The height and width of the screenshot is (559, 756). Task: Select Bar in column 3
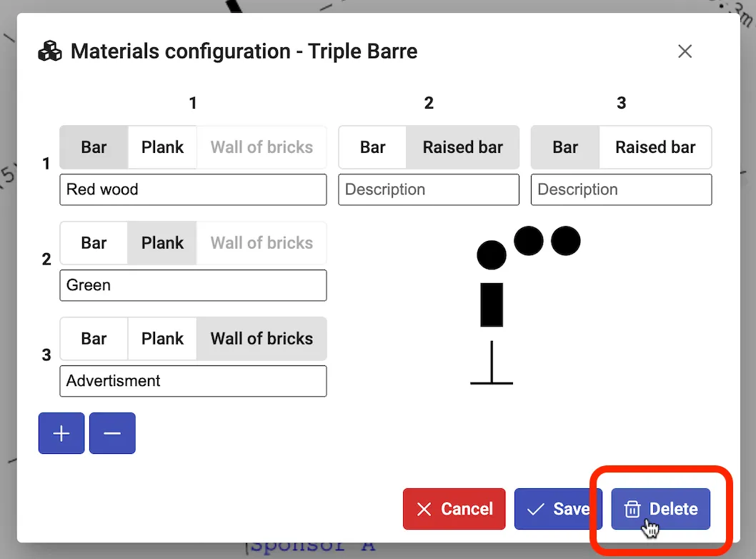click(x=564, y=147)
